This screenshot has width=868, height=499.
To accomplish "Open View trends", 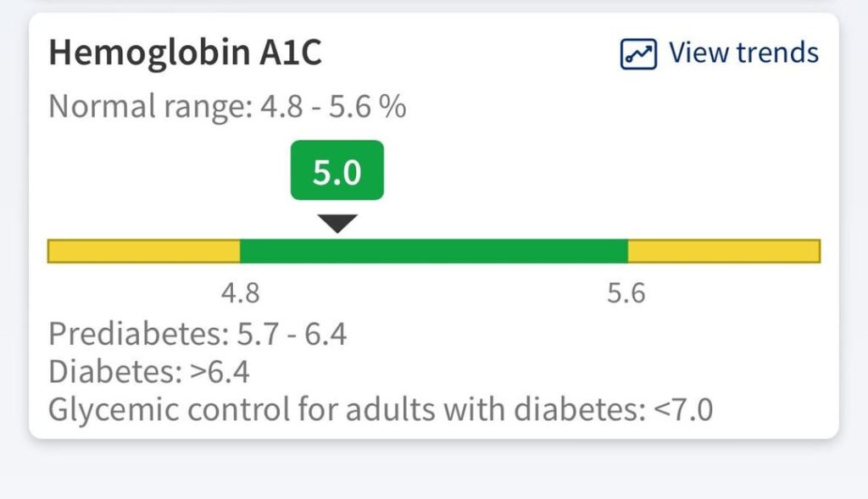I will coord(719,53).
